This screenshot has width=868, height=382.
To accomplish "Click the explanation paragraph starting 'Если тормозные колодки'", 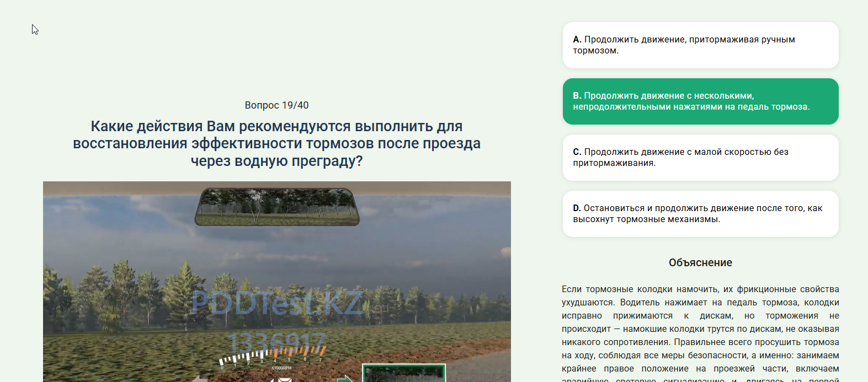I will [700, 333].
